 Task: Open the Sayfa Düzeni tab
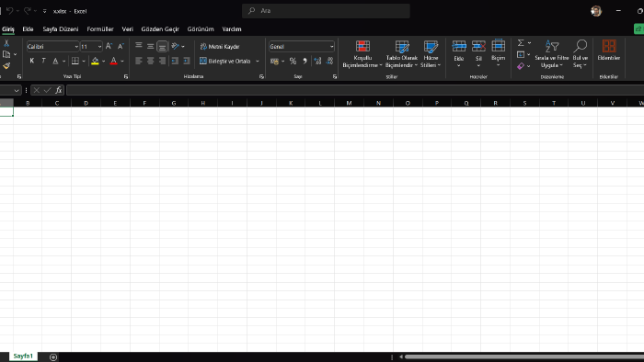point(61,29)
